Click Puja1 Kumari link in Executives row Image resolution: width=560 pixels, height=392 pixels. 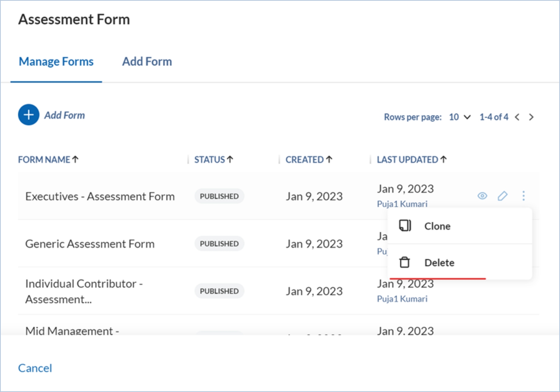pos(402,204)
